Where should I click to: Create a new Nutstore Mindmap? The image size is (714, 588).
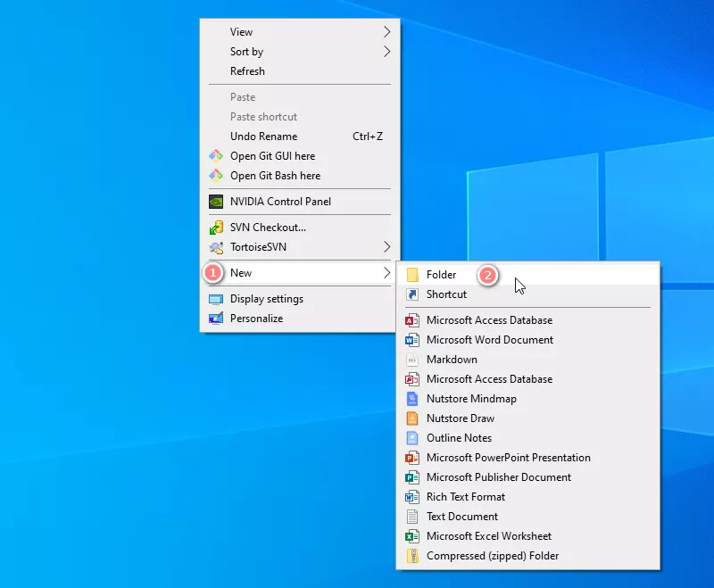527,399
